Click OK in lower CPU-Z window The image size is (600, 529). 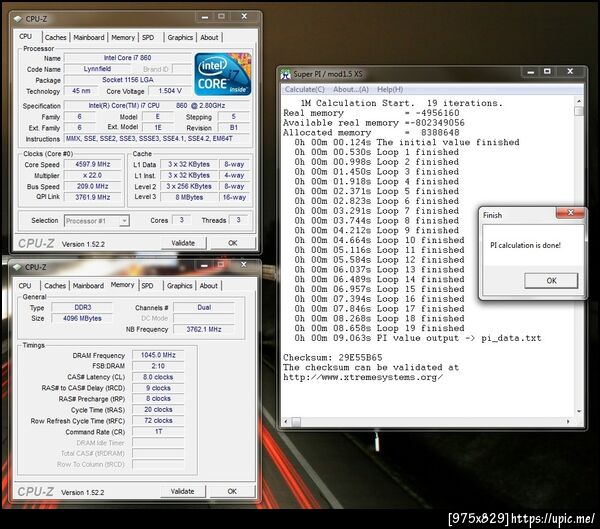(232, 491)
